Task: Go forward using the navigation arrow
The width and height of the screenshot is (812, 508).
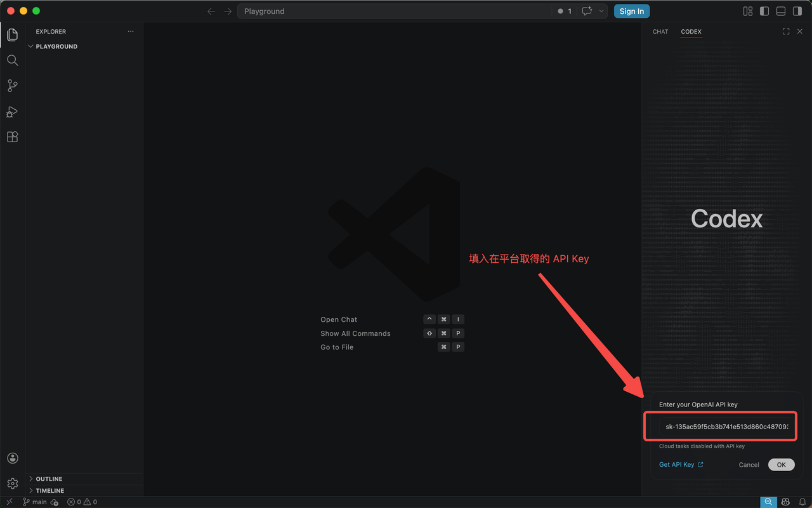Action: click(x=228, y=11)
